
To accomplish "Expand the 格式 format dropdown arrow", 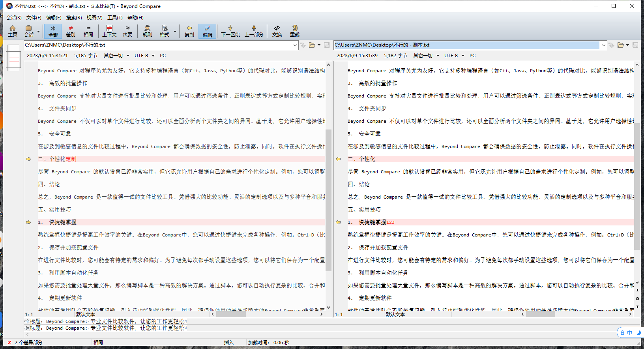I will pyautogui.click(x=175, y=31).
